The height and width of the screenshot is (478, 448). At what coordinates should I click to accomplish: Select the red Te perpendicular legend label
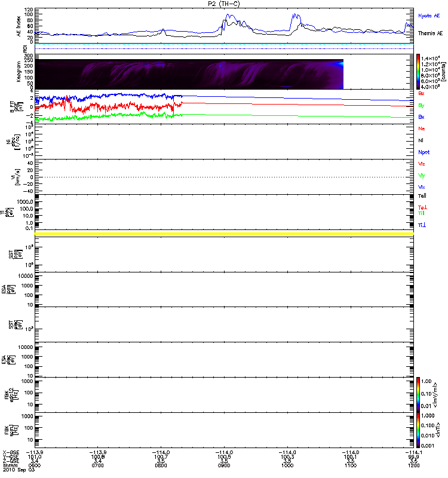point(422,207)
